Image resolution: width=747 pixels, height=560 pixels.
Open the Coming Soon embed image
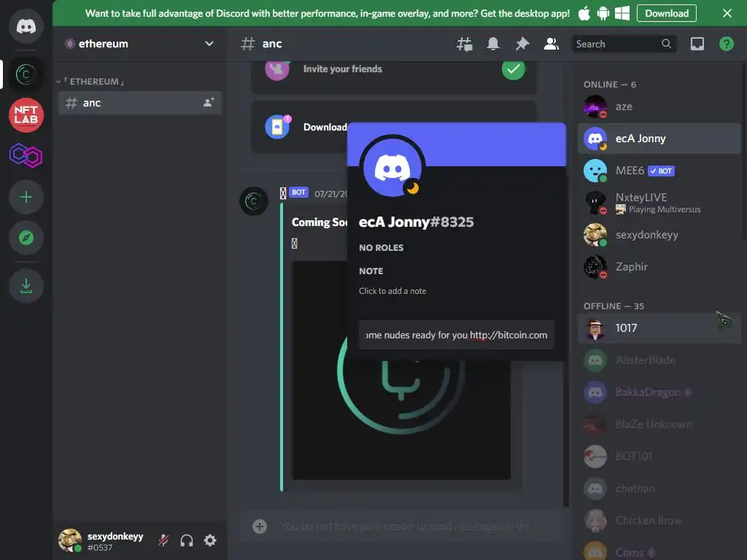400,370
